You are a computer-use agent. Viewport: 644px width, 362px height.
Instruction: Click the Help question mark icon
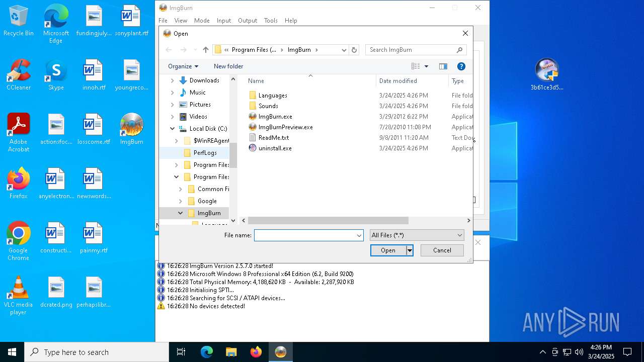point(461,66)
